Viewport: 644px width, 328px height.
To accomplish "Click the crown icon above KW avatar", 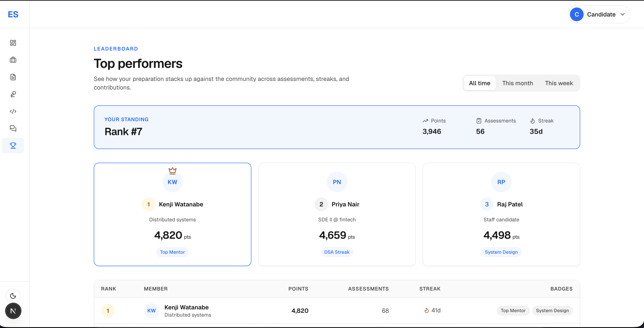I will click(173, 171).
